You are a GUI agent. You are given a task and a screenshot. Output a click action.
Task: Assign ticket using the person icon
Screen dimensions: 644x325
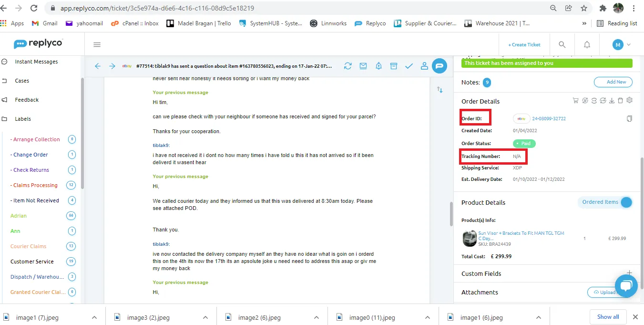point(424,66)
